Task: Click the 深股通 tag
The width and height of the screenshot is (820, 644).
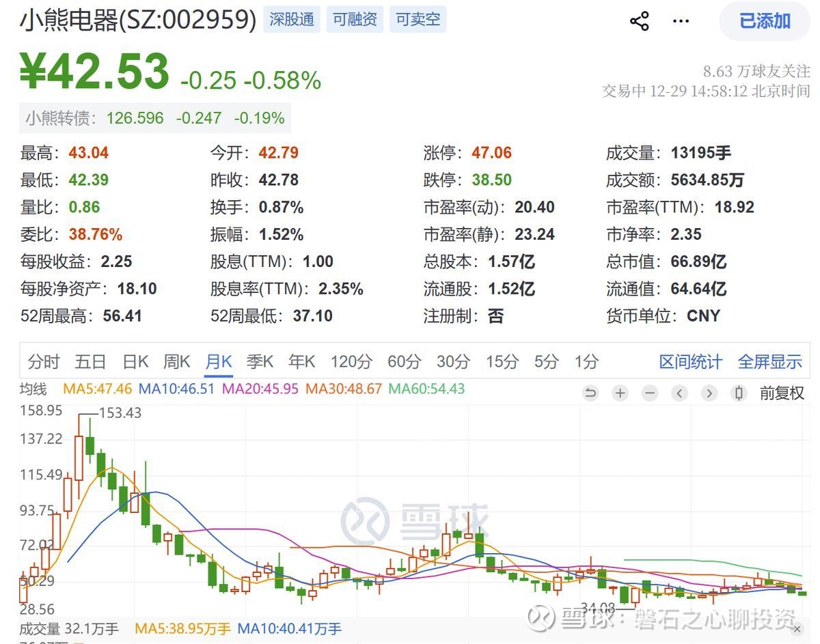Action: (x=292, y=19)
